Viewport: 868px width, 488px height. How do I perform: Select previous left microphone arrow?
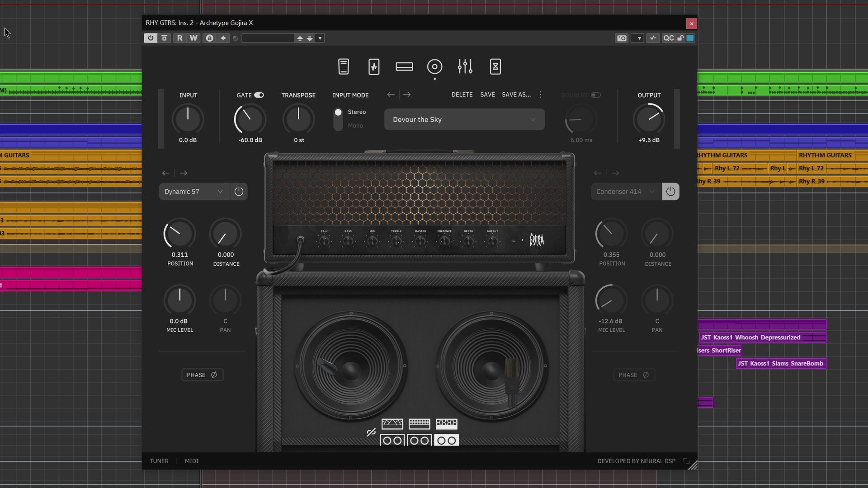point(166,173)
